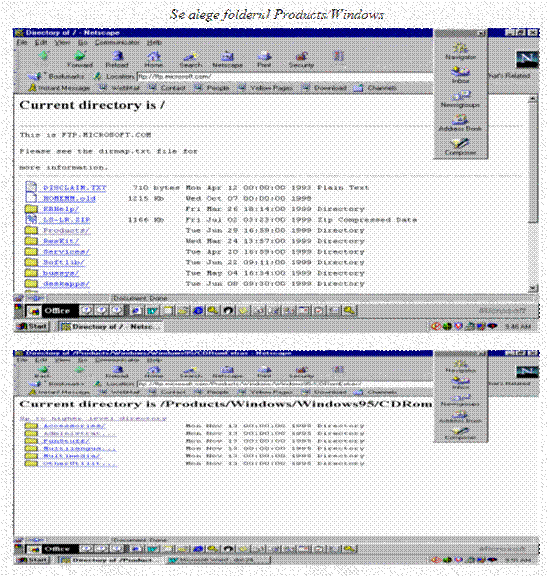Viewport: 547px width, 576px height.
Task: Click Up to higher level directory in the bottom window
Action: click(93, 418)
